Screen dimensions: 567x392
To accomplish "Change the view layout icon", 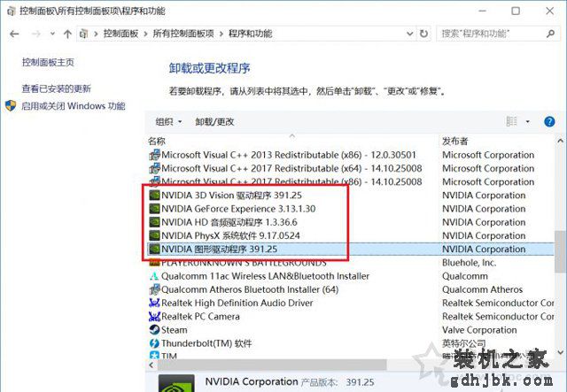I will [511, 121].
